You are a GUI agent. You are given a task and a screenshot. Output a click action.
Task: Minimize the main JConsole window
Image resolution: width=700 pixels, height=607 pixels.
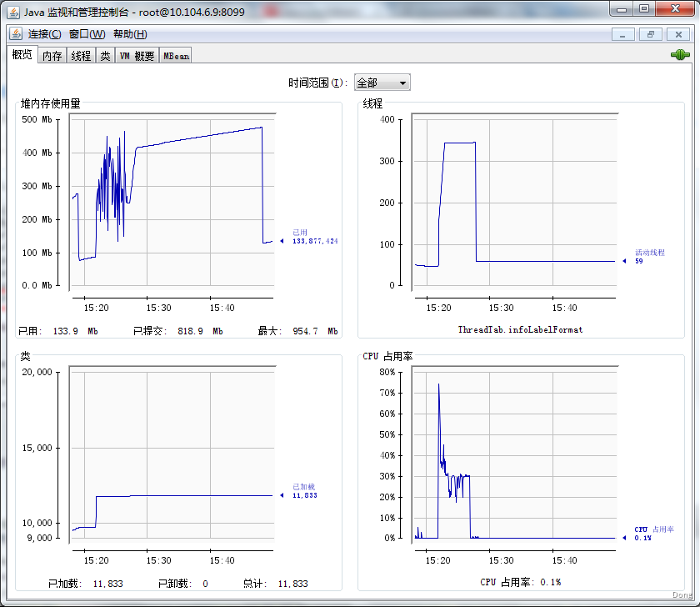tap(622, 9)
